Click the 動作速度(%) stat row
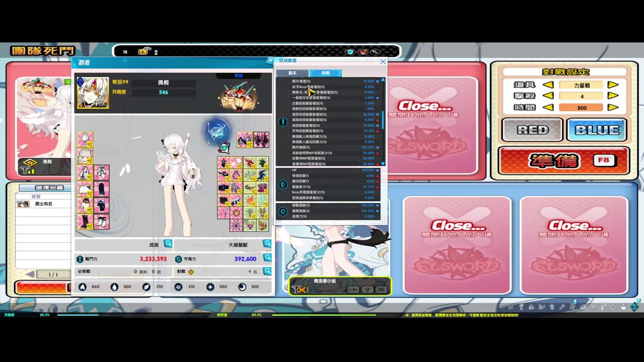644x362 pixels. coord(333,147)
